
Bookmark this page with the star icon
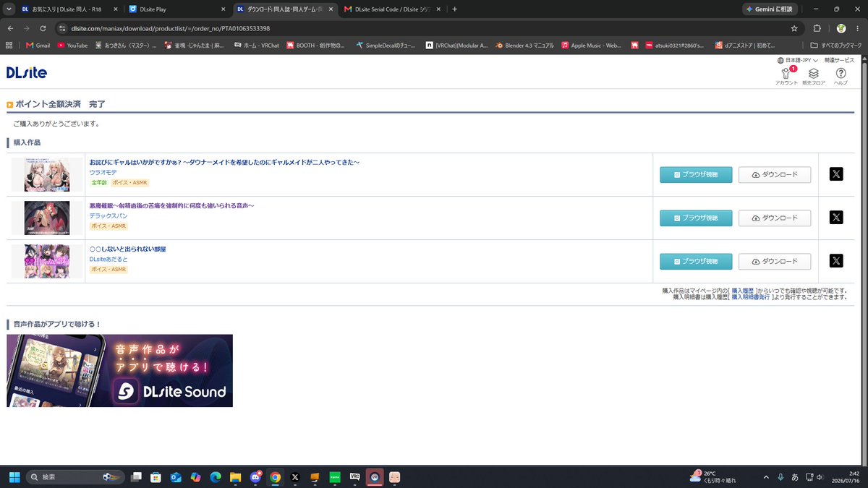794,28
